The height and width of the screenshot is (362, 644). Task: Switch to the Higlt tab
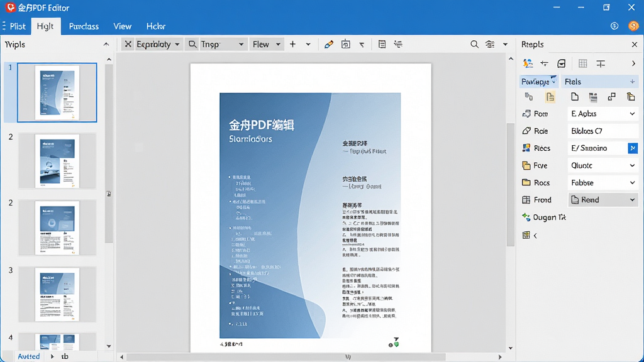pos(45,26)
